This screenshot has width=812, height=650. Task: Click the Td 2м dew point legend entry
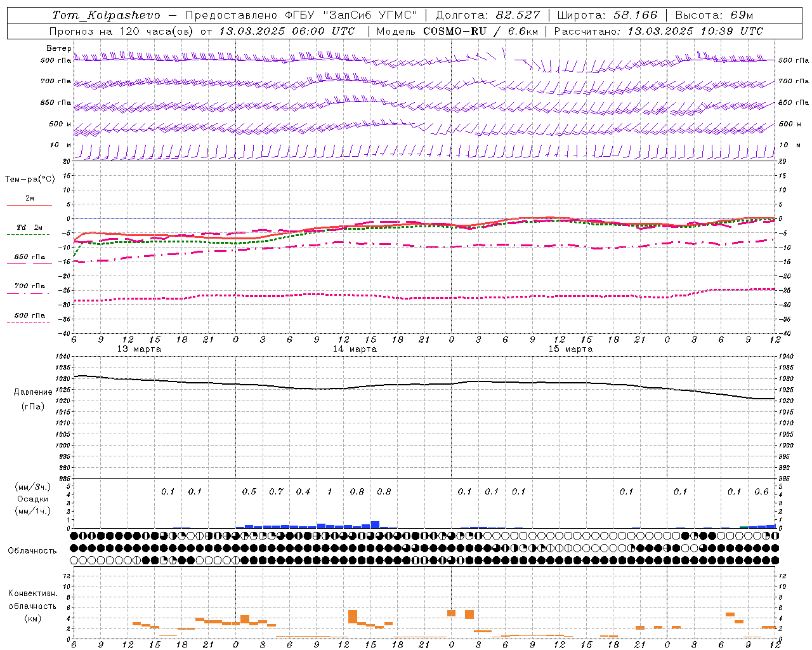point(29,227)
